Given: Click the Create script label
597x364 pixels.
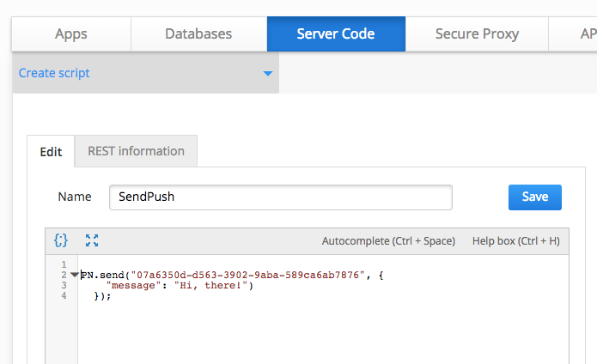Looking at the screenshot, I should 54,74.
